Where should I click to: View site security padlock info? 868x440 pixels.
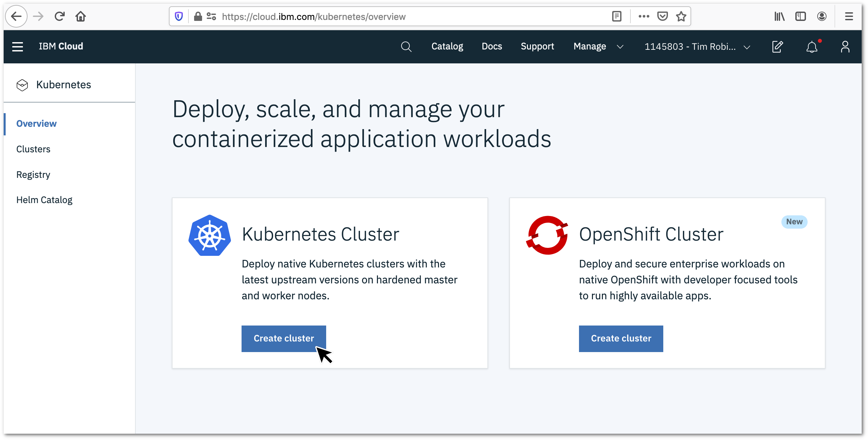[x=198, y=16]
